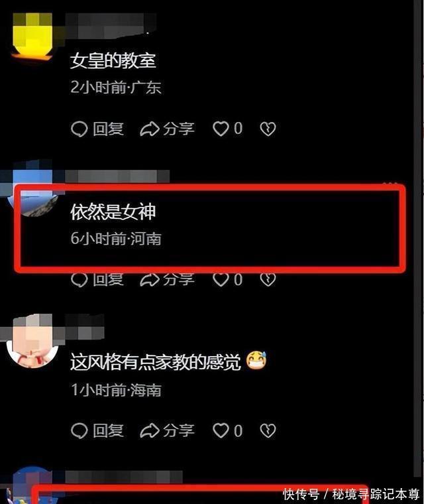The width and height of the screenshot is (424, 504).
Task: Like the 这风格有点家教的感觉 comment
Action: [x=221, y=430]
